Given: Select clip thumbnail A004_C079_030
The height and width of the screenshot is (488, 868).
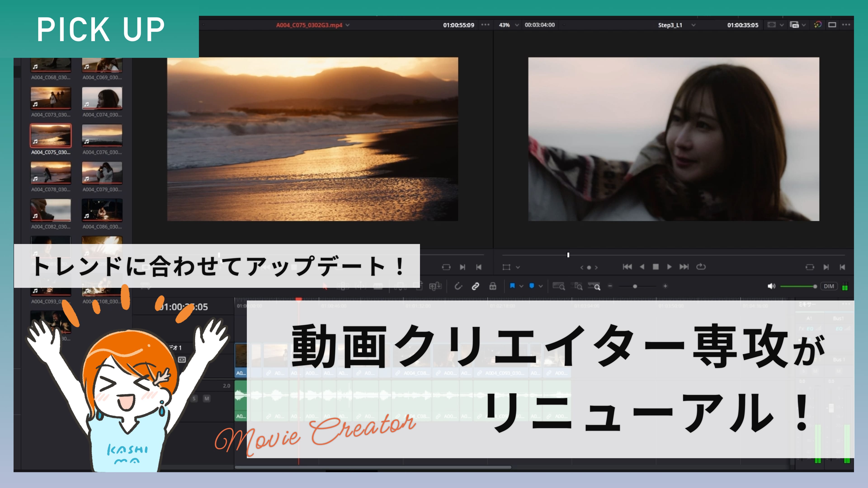Looking at the screenshot, I should tap(102, 173).
